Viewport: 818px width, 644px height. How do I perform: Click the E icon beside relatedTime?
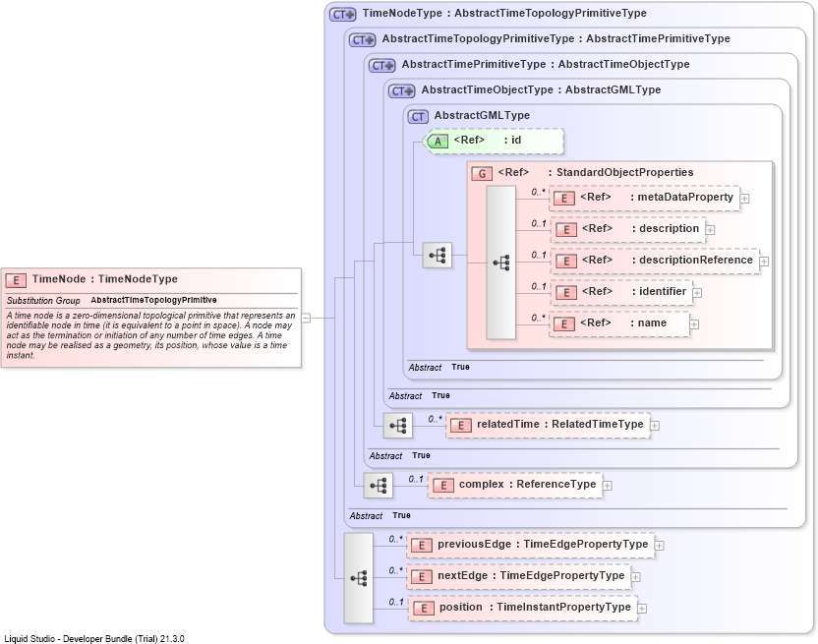click(461, 426)
